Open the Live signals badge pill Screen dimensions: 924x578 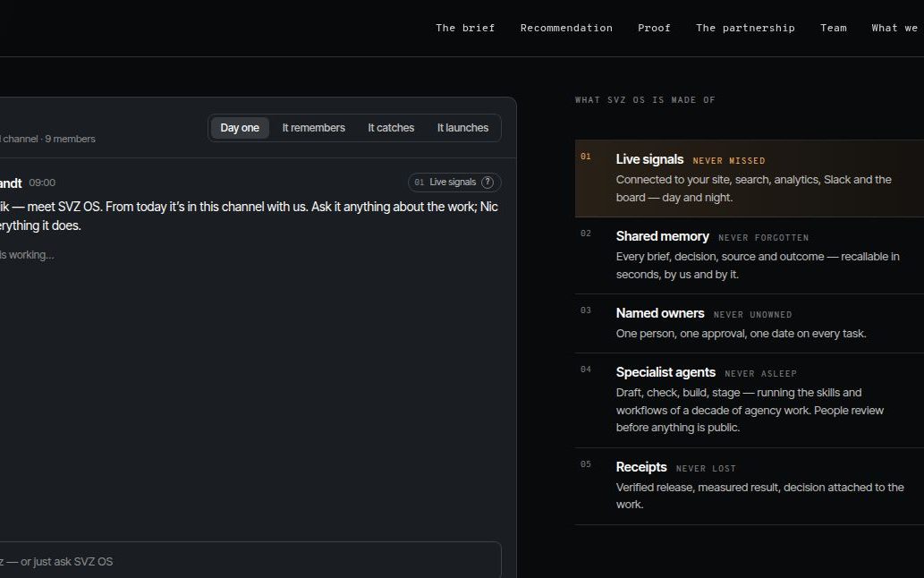[x=454, y=182]
